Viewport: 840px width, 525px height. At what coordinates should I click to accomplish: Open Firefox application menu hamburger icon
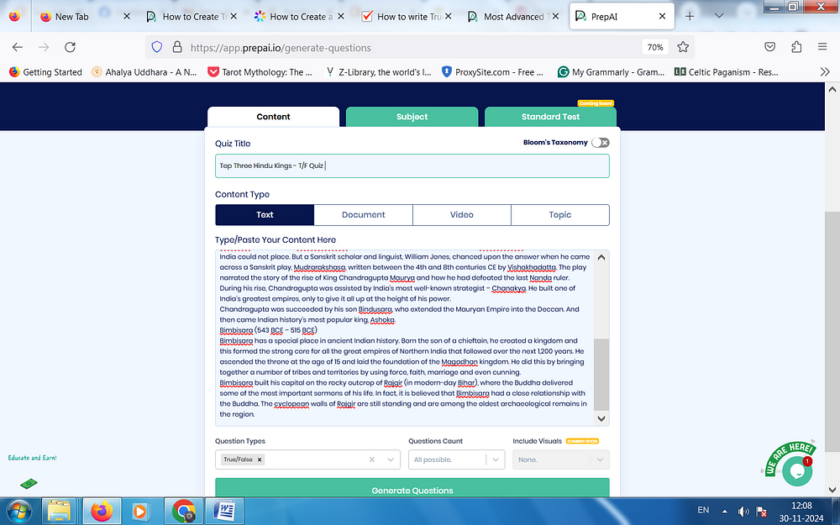click(822, 47)
